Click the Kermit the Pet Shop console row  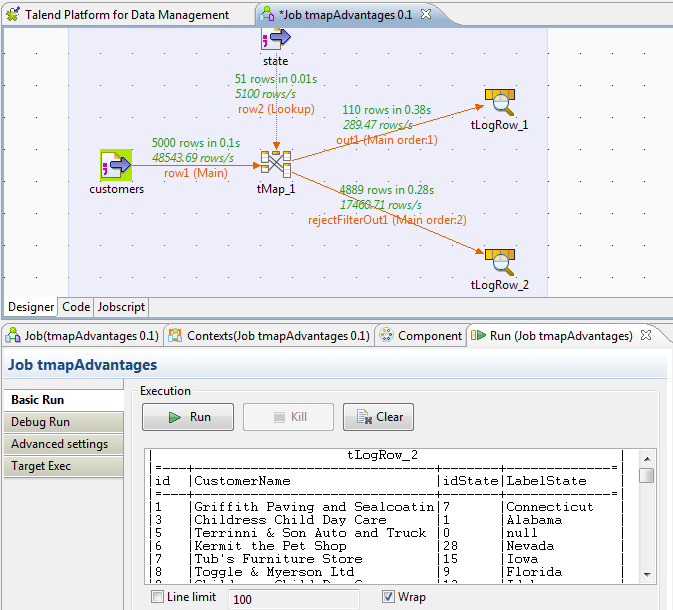pos(386,546)
